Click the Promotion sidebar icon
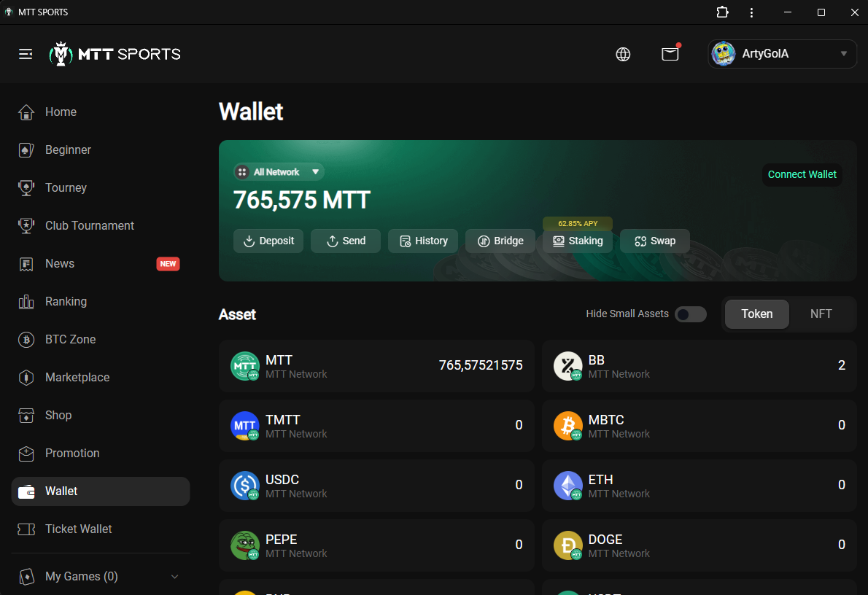The width and height of the screenshot is (868, 595). (x=26, y=454)
